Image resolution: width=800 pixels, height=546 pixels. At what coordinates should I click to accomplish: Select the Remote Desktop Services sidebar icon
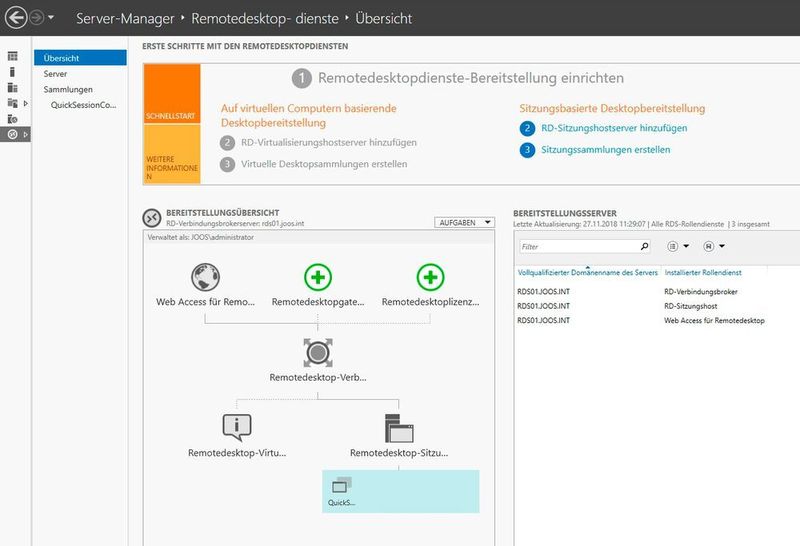click(13, 135)
